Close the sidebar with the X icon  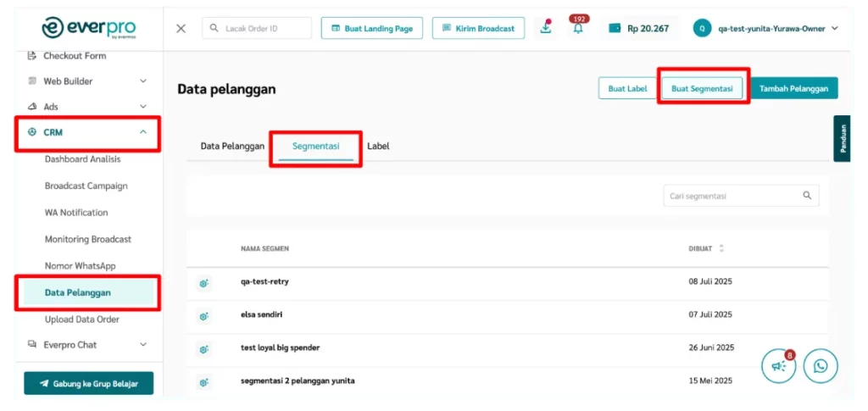[181, 28]
